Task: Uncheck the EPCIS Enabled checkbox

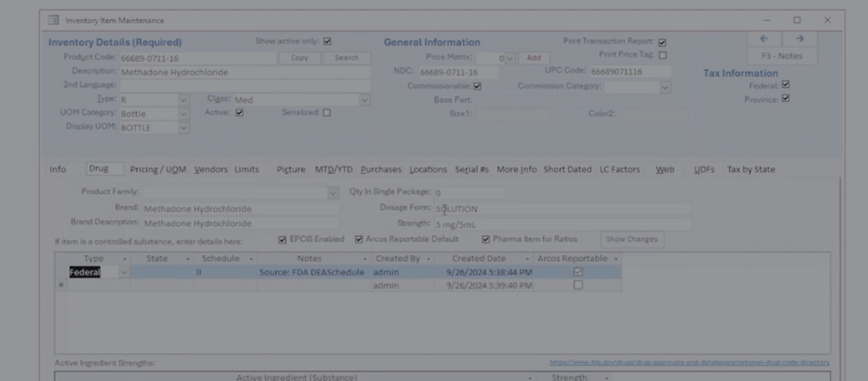Action: tap(282, 240)
